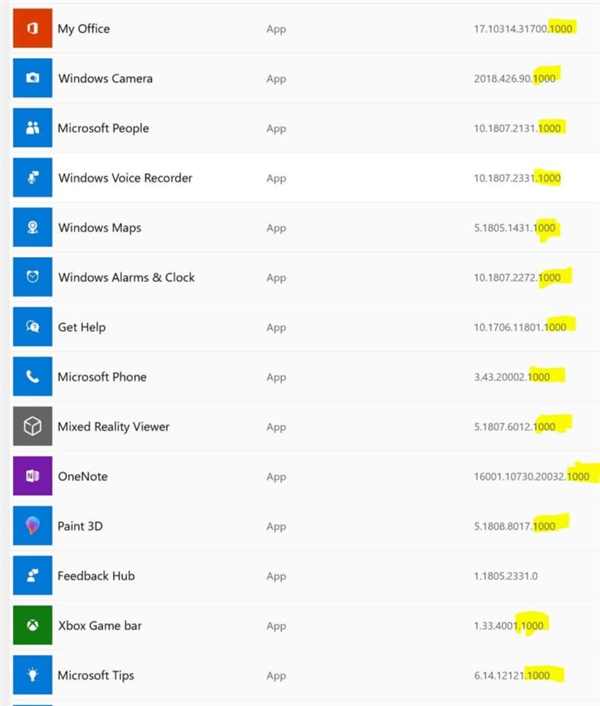
Task: Click the Mixed Reality Viewer icon
Action: pos(32,427)
